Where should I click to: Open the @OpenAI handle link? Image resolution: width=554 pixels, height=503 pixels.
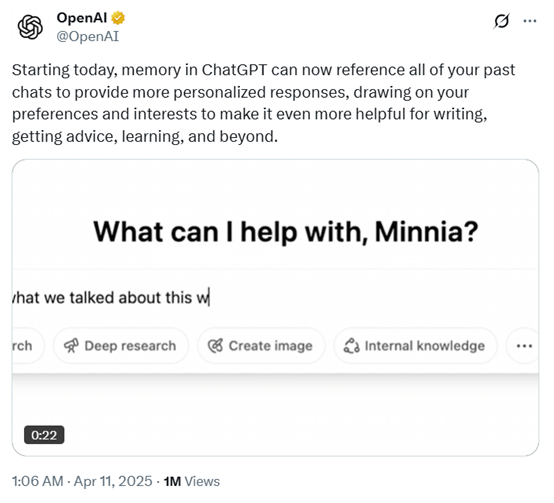(88, 36)
